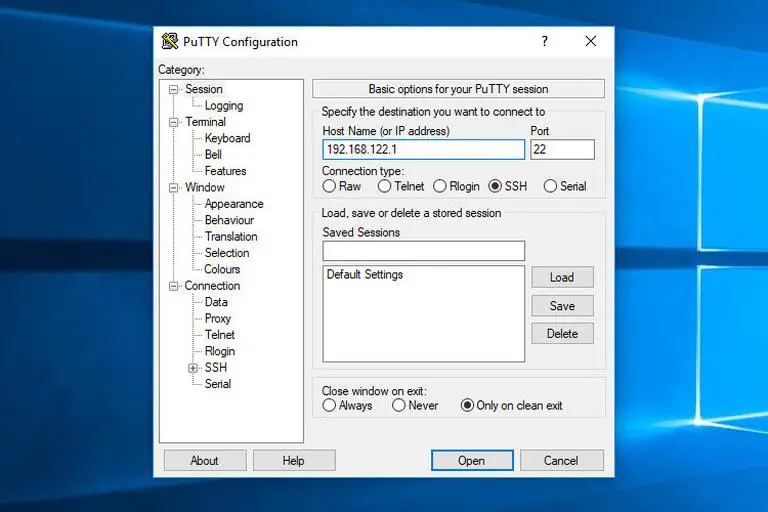
Task: Click the PuTTY icon in the title bar
Action: click(170, 41)
